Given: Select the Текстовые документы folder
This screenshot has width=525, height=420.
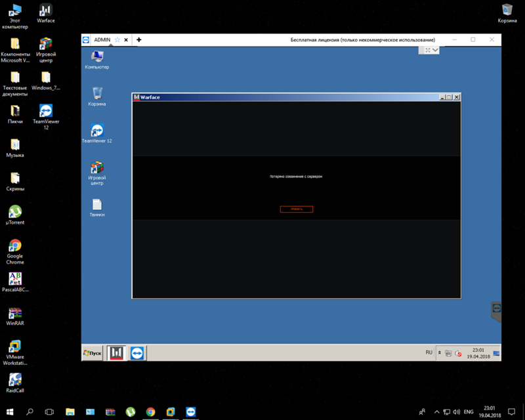Looking at the screenshot, I should [x=15, y=84].
